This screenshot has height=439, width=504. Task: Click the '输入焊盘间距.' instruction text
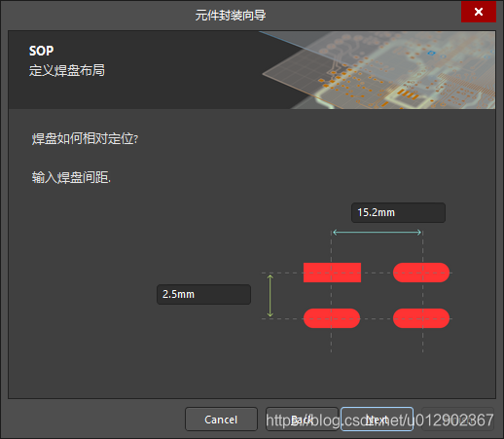71,177
